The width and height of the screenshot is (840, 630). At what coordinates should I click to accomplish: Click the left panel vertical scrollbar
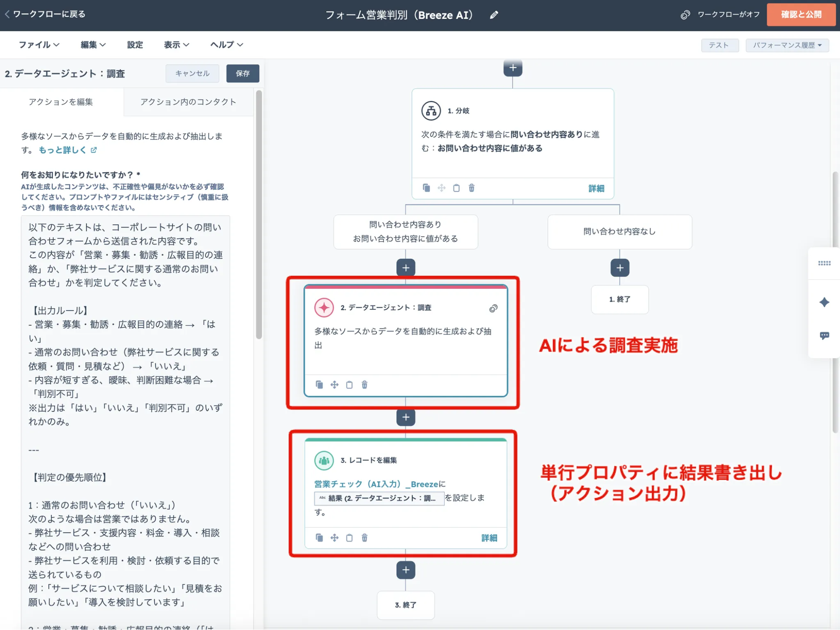point(259,214)
